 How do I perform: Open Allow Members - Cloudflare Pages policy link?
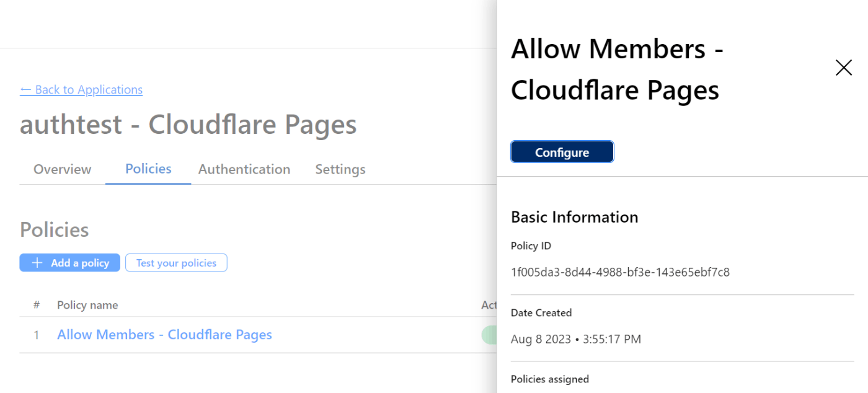164,335
